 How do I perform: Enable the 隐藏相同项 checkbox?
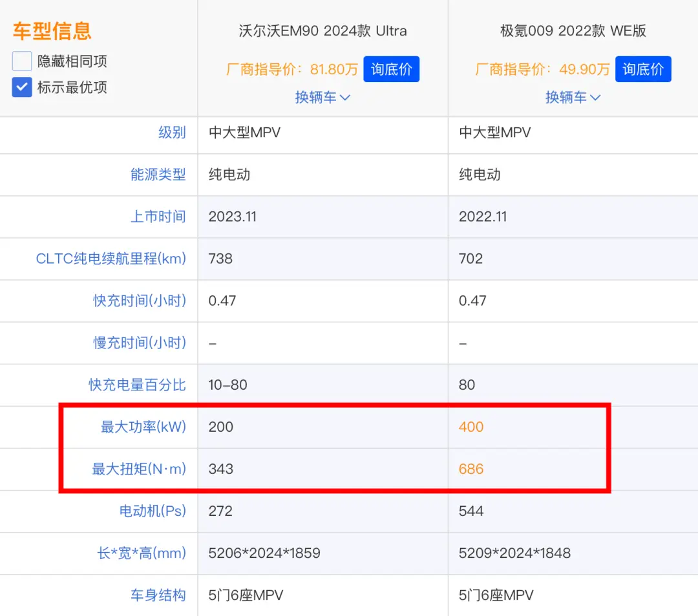[x=22, y=61]
